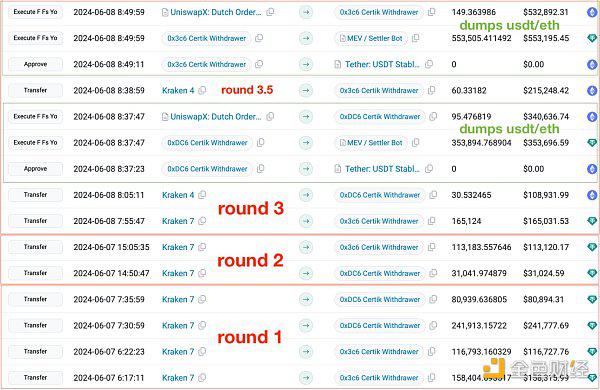Image resolution: width=600 pixels, height=390 pixels.
Task: Copy Tether USDT address at 8:49:11
Action: 429,64
